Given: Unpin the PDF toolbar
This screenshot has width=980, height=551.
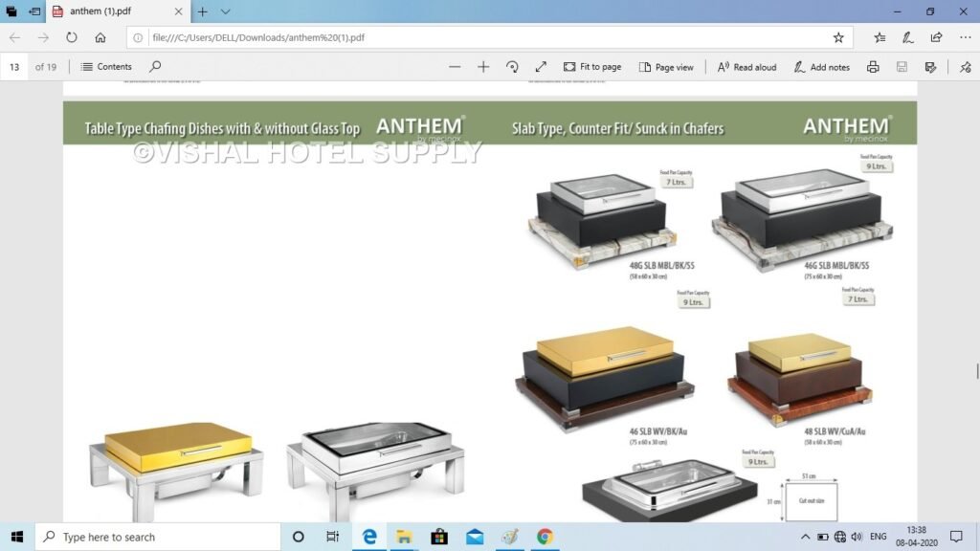Looking at the screenshot, I should (966, 67).
